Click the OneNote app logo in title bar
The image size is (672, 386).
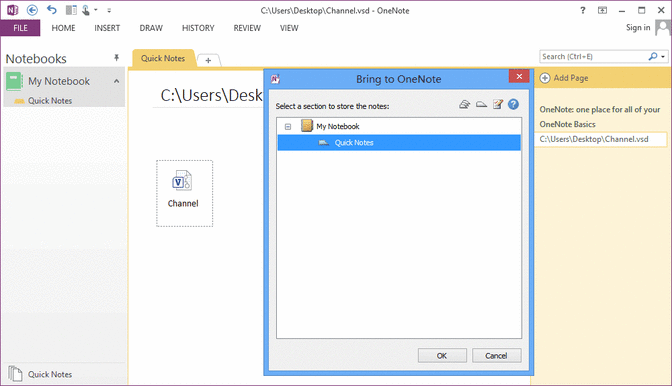pos(12,10)
